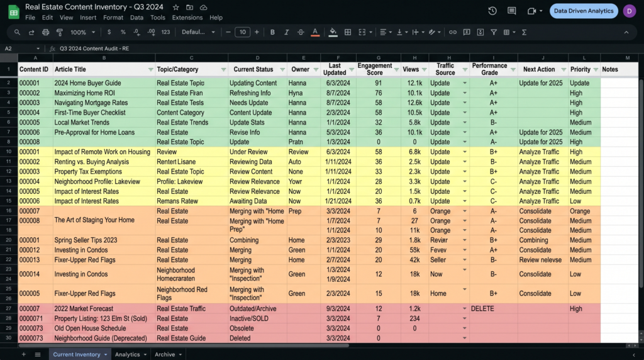This screenshot has height=360, width=644.
Task: Start a video meeting camera icon
Action: click(x=531, y=11)
